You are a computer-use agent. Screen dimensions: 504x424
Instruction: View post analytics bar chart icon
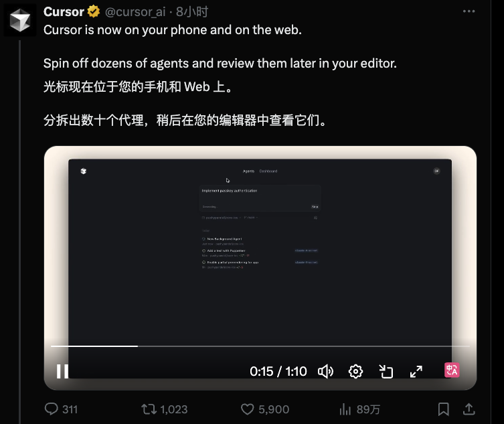click(x=345, y=409)
